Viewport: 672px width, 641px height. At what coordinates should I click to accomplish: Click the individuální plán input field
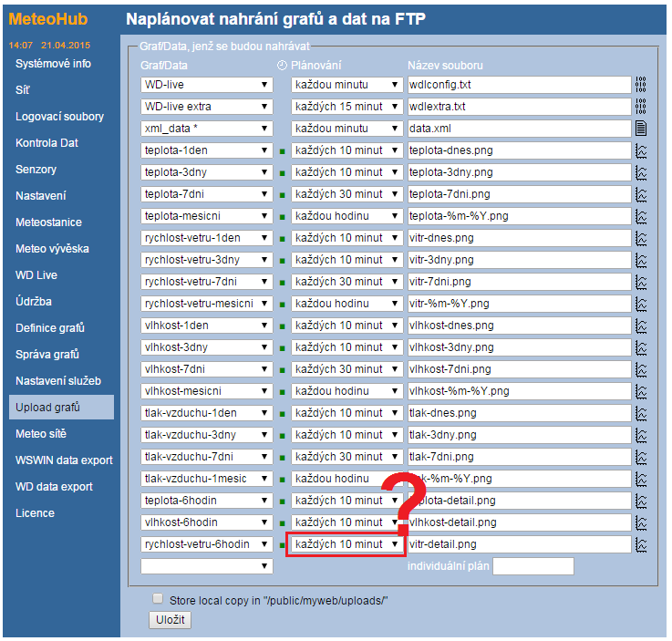[533, 566]
